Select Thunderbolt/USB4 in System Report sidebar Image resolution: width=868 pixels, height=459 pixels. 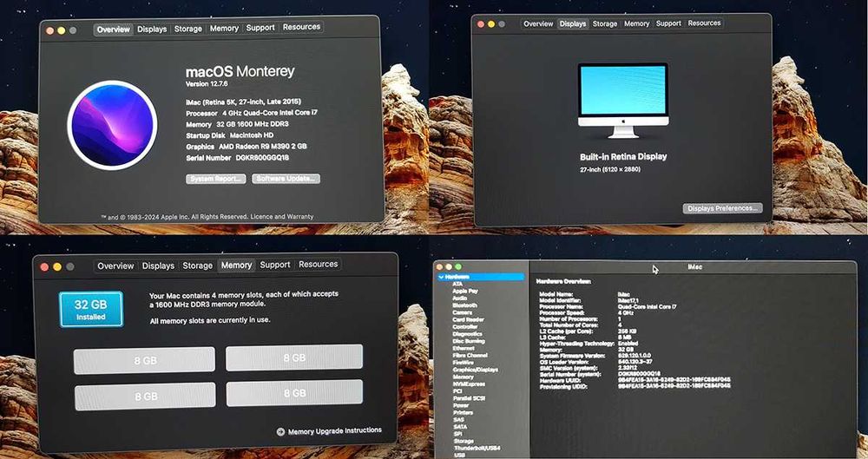pos(477,448)
